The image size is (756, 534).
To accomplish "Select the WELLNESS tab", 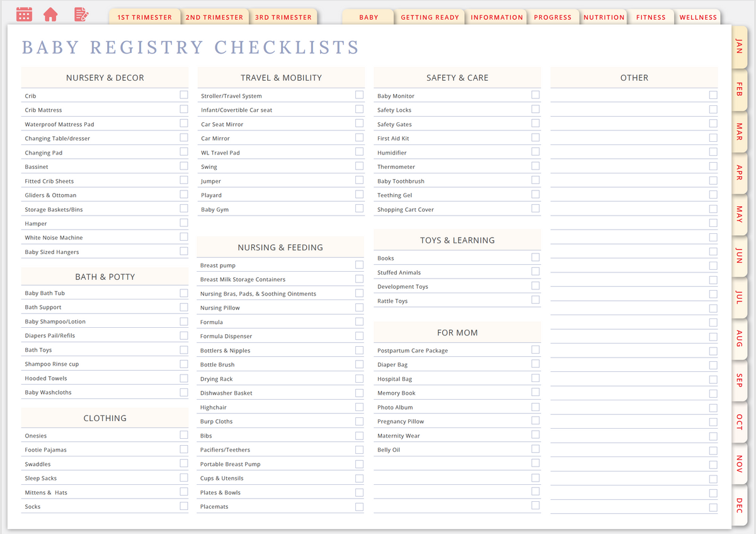I will pyautogui.click(x=697, y=17).
